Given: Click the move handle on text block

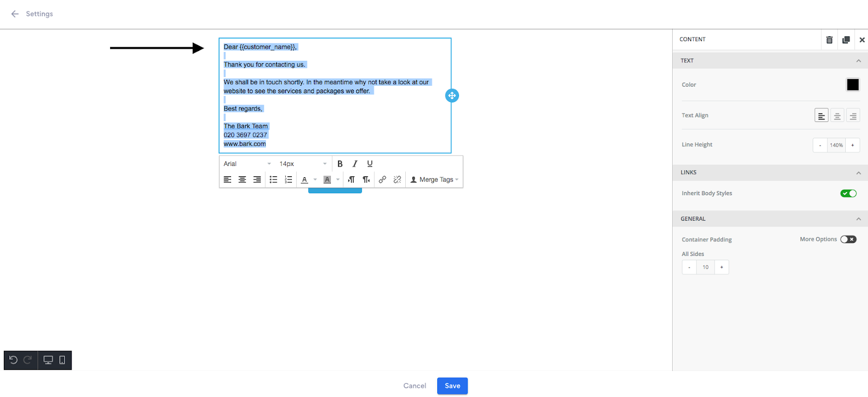Looking at the screenshot, I should click(452, 95).
